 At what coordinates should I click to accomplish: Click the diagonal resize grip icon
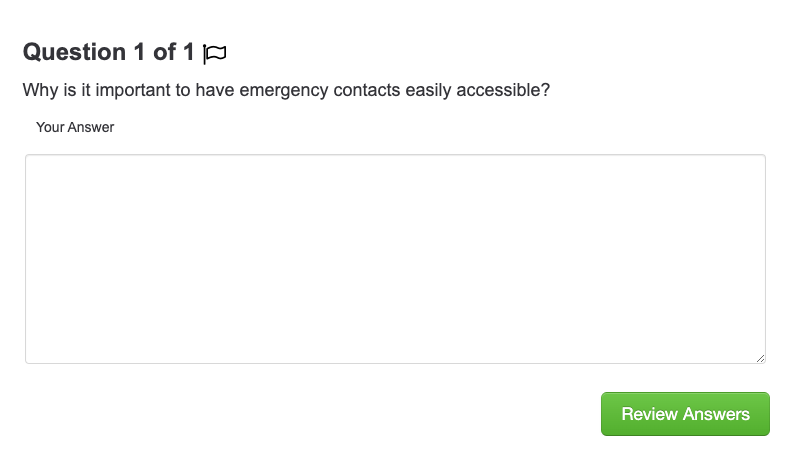point(760,358)
